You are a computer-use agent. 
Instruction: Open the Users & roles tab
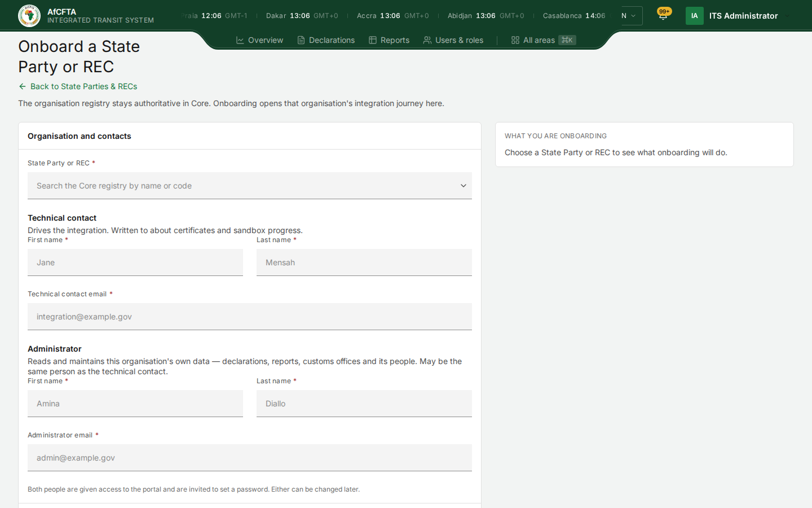pos(453,40)
